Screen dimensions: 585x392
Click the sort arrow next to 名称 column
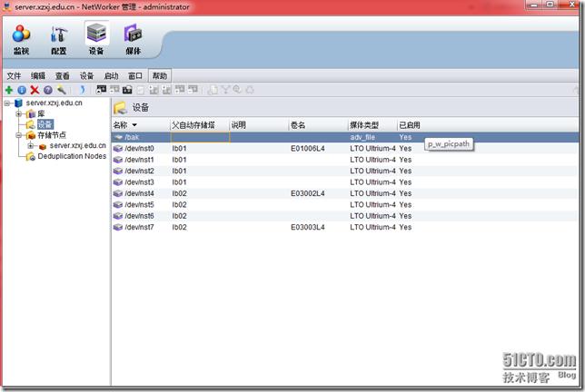(134, 125)
